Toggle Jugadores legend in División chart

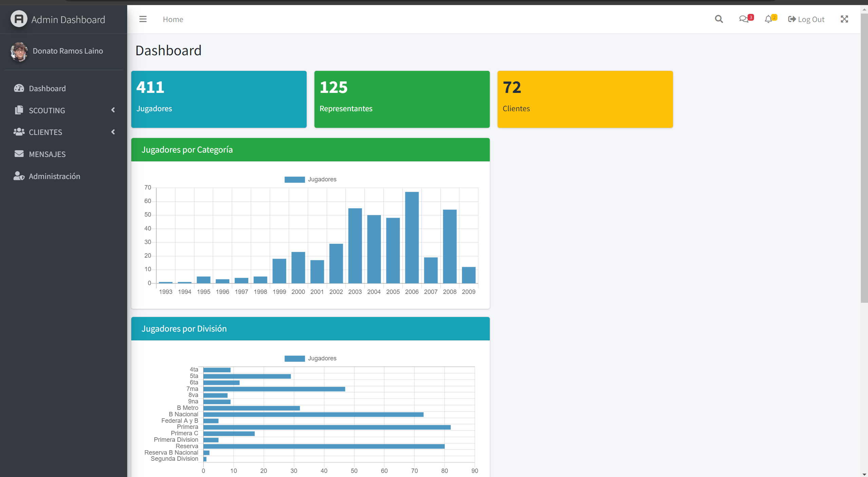click(x=310, y=358)
